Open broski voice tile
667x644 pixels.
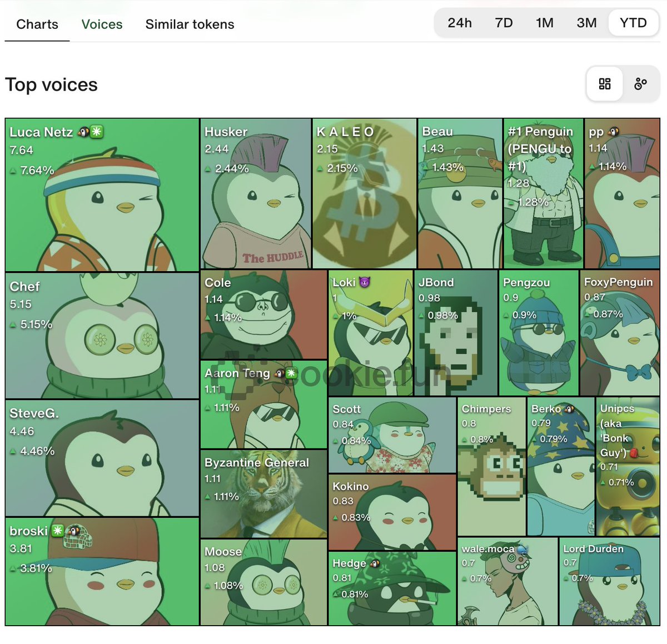[102, 572]
